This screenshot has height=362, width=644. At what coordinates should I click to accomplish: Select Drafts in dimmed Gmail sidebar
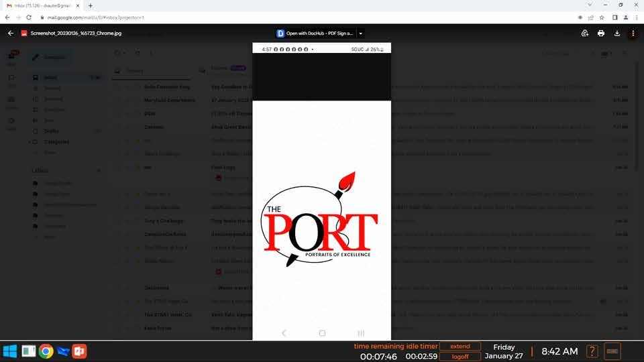click(x=52, y=131)
